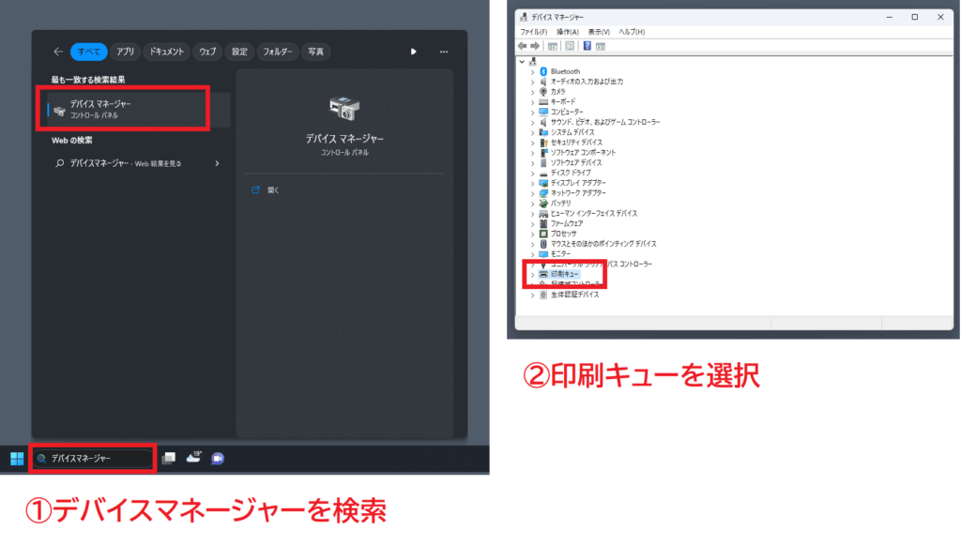Image resolution: width=961 pixels, height=560 pixels.
Task: Expand the オーディオの入力および出力 category
Action: click(533, 83)
